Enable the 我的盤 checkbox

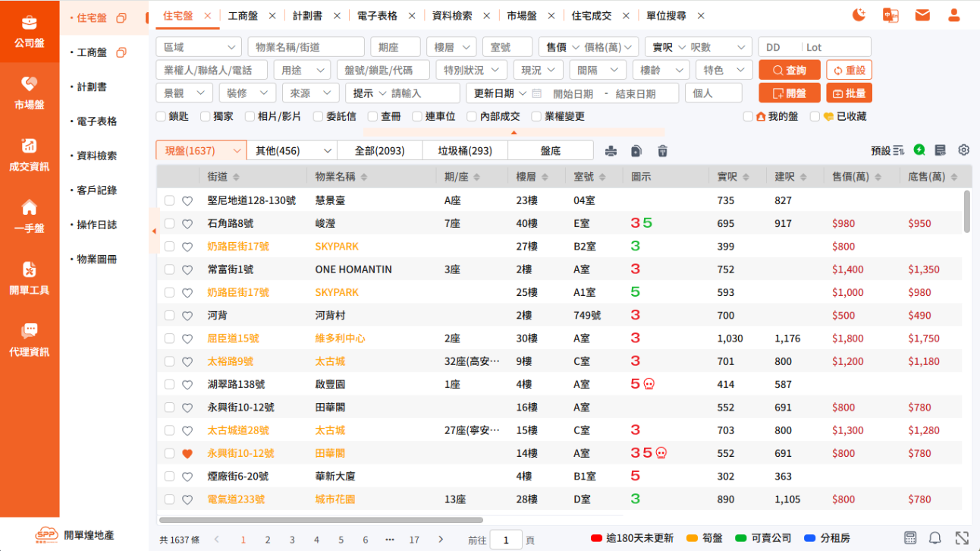[747, 117]
